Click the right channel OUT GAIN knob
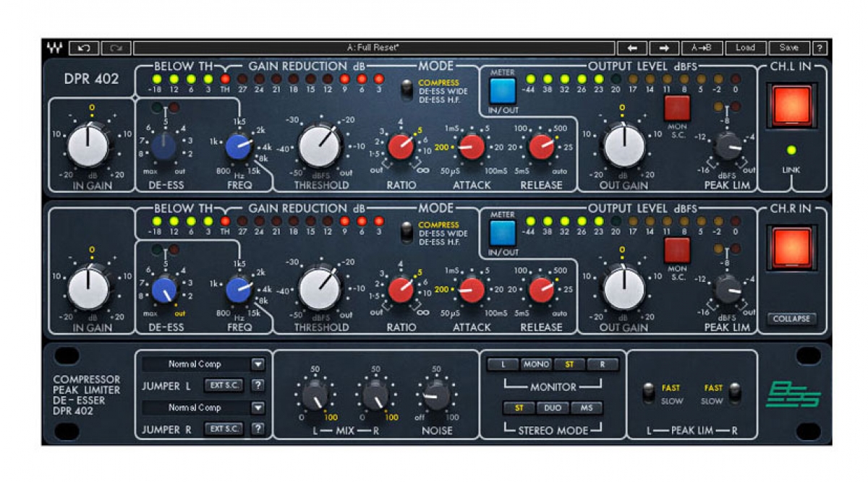The image size is (868, 482). click(624, 288)
